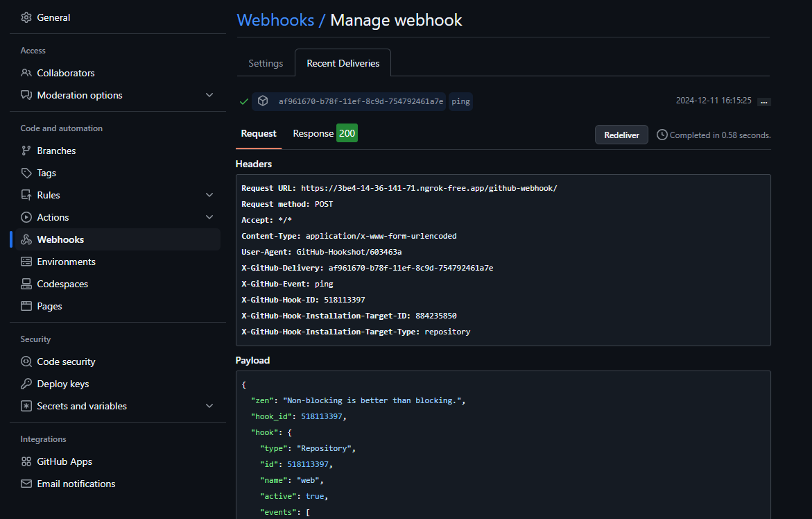Click the Rules icon in sidebar
This screenshot has width=812, height=519.
point(26,195)
